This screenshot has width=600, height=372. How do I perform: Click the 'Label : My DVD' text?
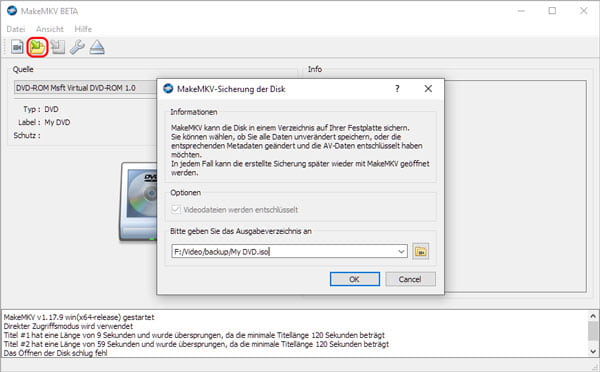point(44,122)
